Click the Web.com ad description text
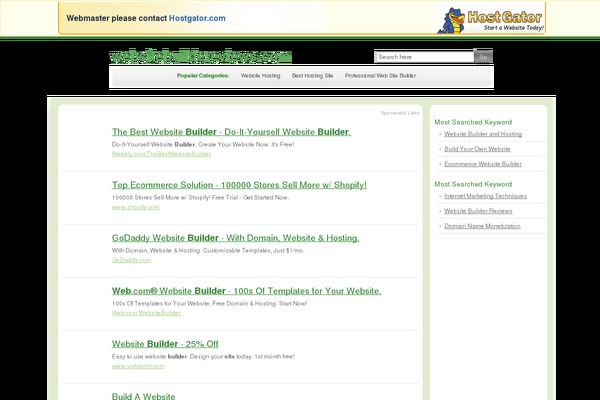 209,304
